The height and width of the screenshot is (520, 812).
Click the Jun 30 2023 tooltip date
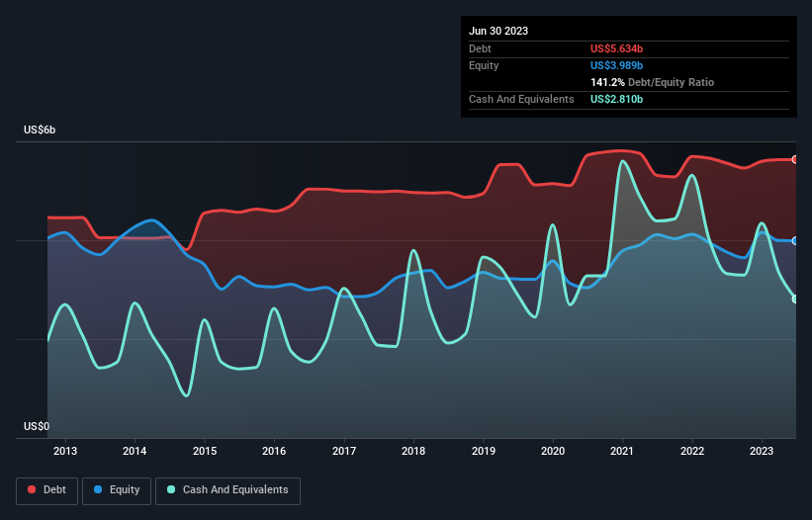pyautogui.click(x=498, y=31)
